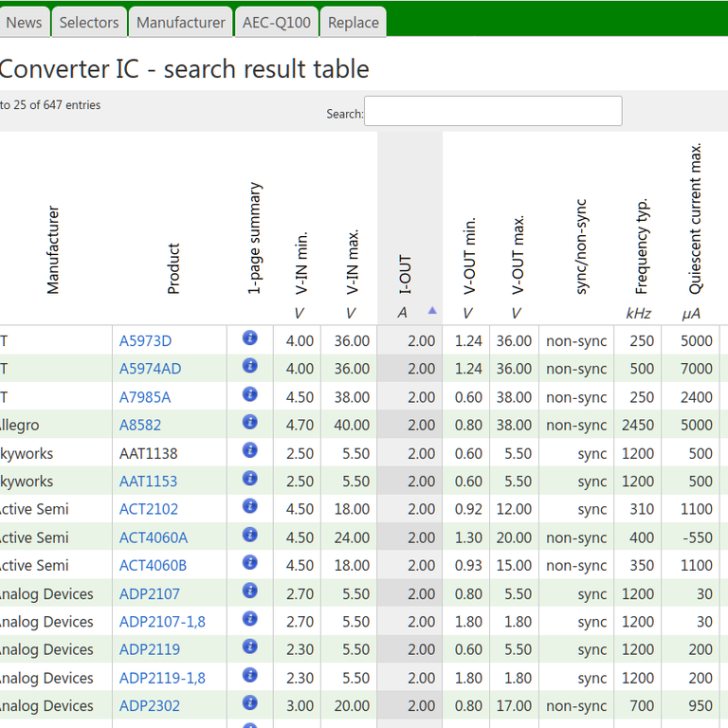This screenshot has height=728, width=728.
Task: Click the 0.92 V-OUT min cell
Action: coord(468,509)
